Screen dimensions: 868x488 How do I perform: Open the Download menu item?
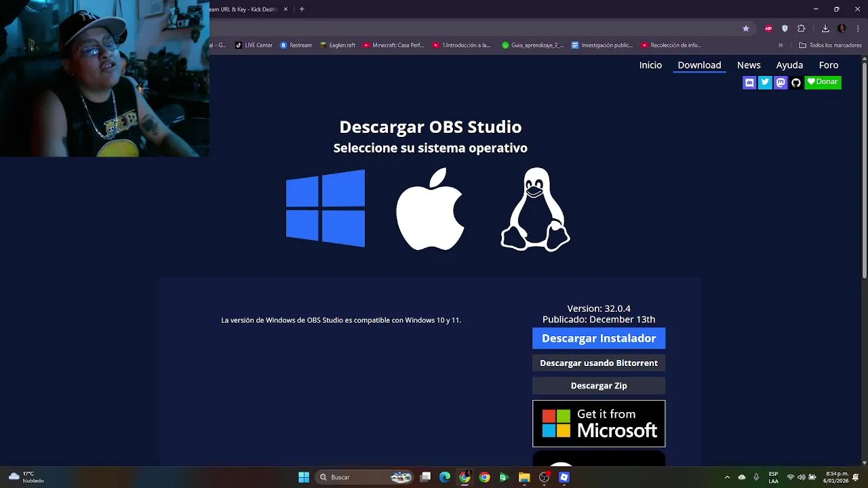point(699,65)
